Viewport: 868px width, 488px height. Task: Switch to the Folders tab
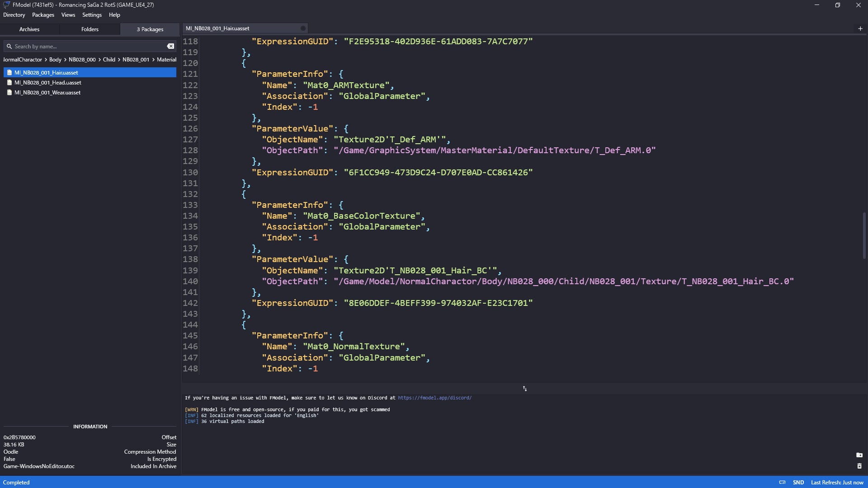[x=90, y=29]
